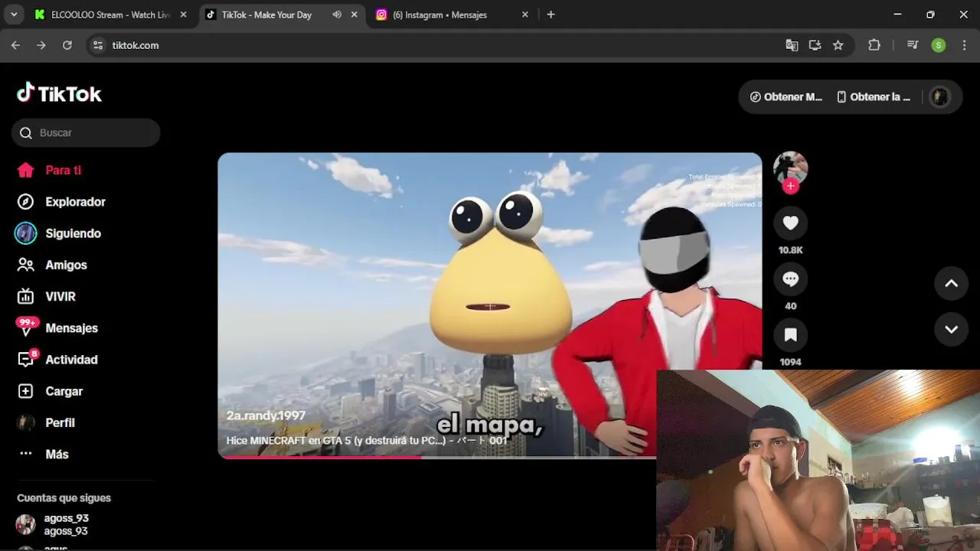
Task: Open the Para ti home feed
Action: coord(49,170)
